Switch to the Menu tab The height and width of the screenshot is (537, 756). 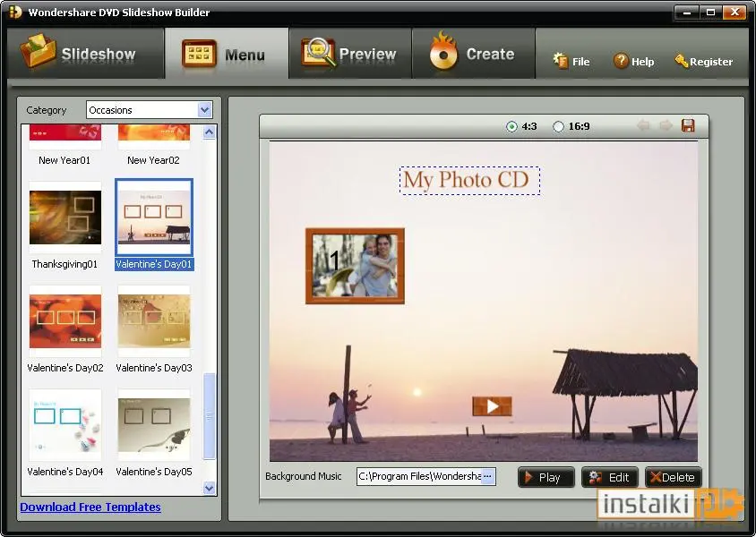[x=227, y=53]
